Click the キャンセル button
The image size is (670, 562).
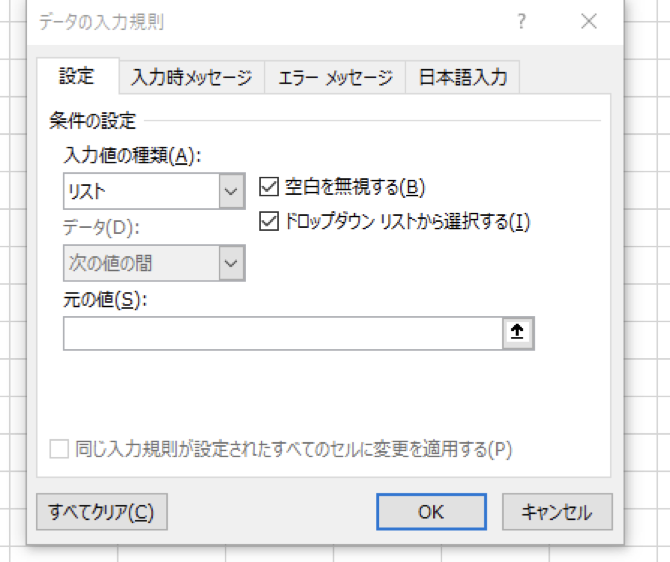(557, 512)
